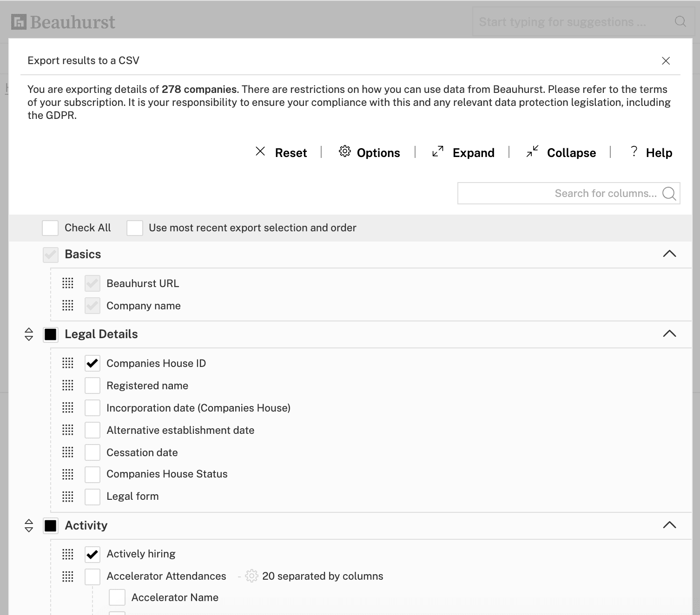Screen dimensions: 700x615
Task: Open the Help link
Action: pyautogui.click(x=659, y=153)
